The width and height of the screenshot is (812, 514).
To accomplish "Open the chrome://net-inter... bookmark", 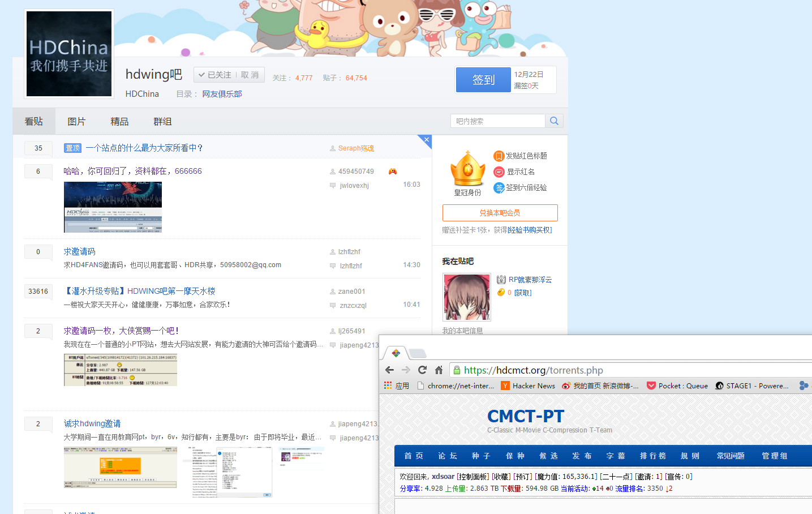I will (x=456, y=385).
